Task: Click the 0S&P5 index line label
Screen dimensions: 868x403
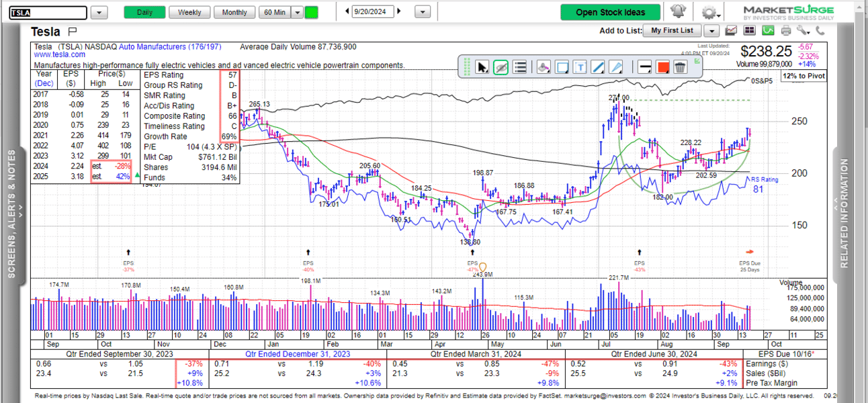Action: click(762, 81)
